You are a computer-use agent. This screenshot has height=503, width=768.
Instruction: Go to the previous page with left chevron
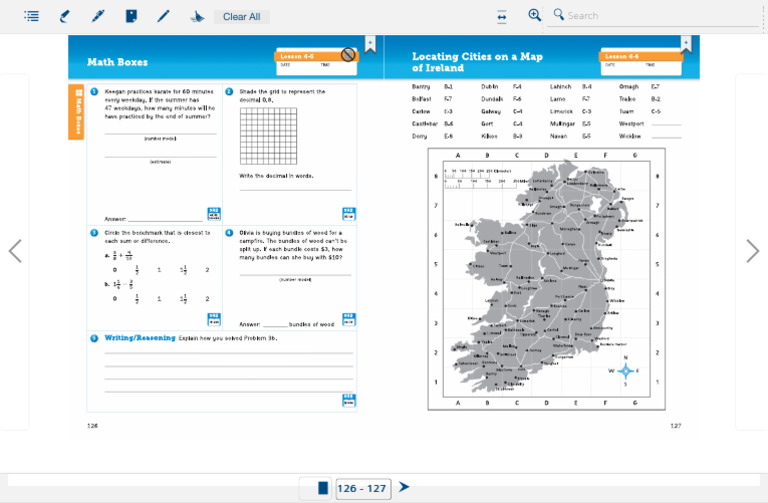(15, 251)
